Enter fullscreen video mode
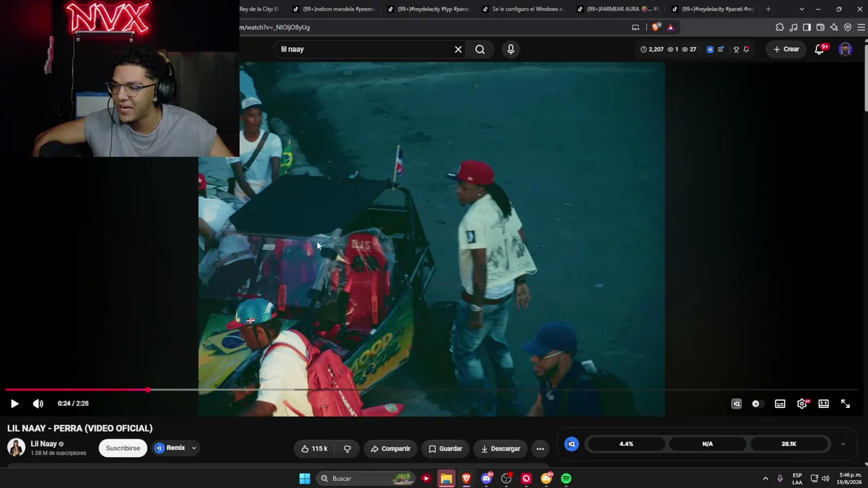The width and height of the screenshot is (868, 488). point(846,404)
